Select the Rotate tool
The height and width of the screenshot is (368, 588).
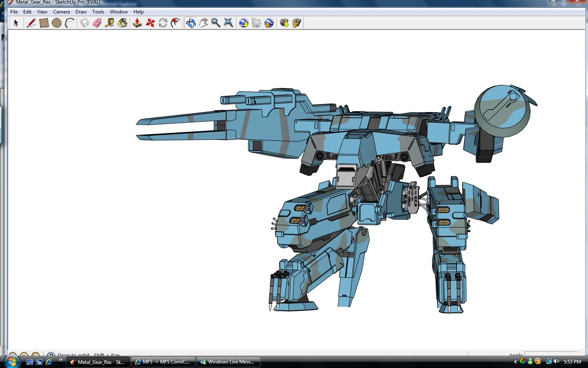(163, 23)
